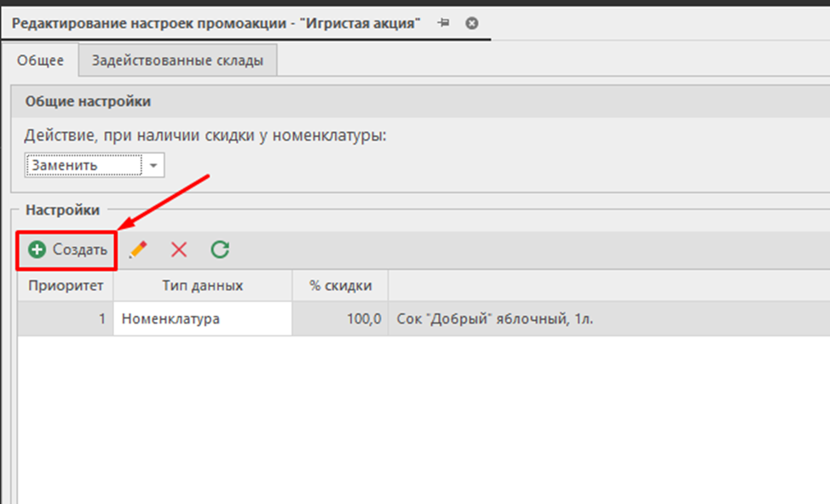The width and height of the screenshot is (830, 504).
Task: Click the Общие настройки panel header
Action: [88, 101]
